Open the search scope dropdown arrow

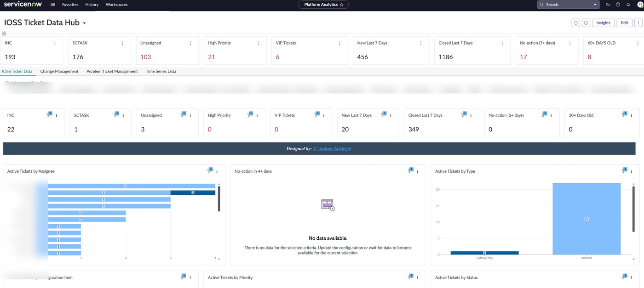coord(596,5)
